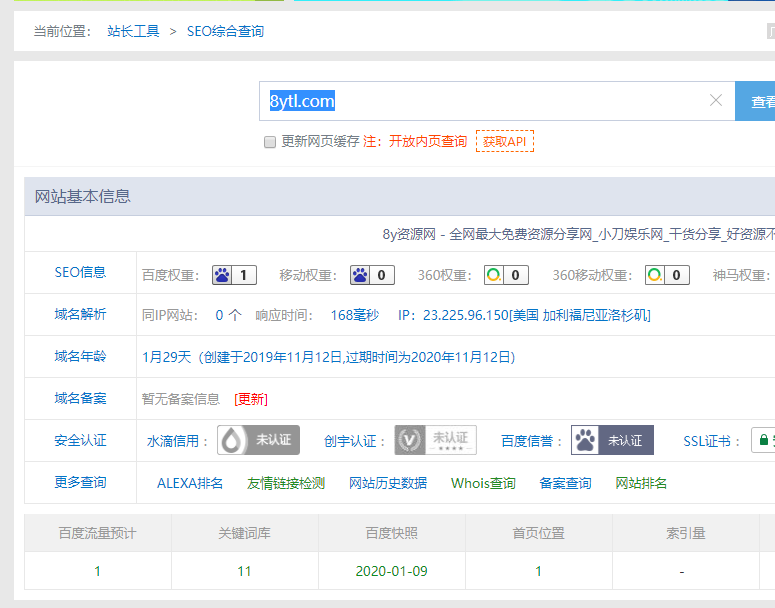Open the ALEXA排名 link
The height and width of the screenshot is (608, 775).
pyautogui.click(x=190, y=483)
